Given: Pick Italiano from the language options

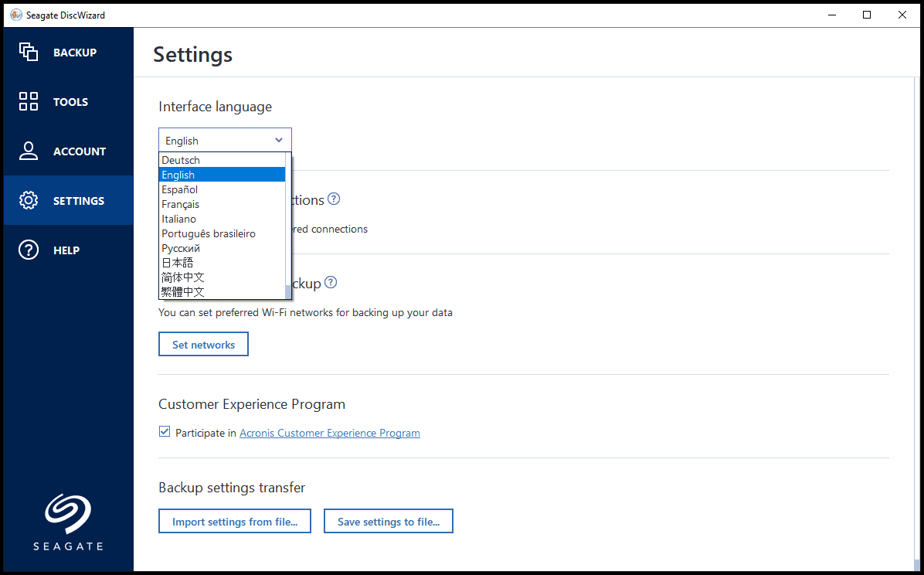Looking at the screenshot, I should [179, 219].
